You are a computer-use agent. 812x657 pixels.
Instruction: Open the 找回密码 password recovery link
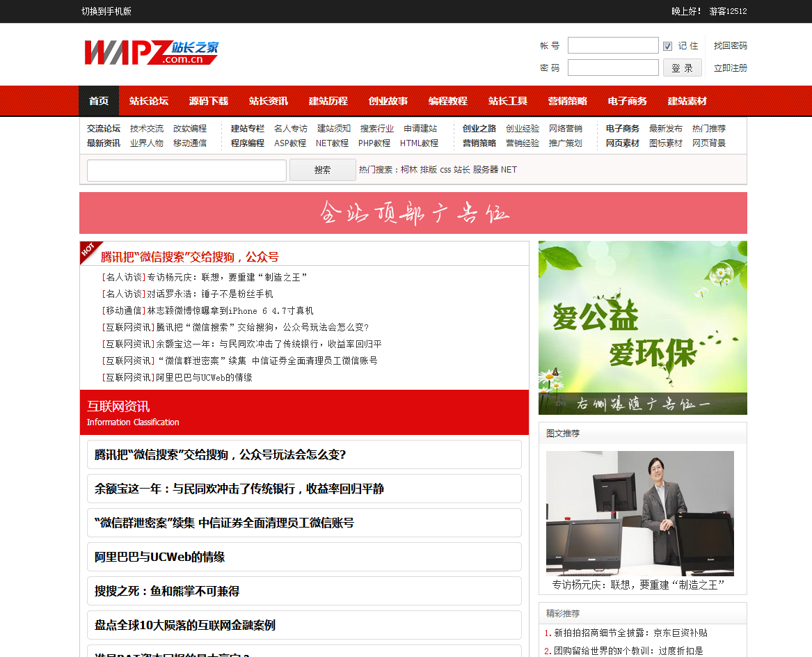730,46
